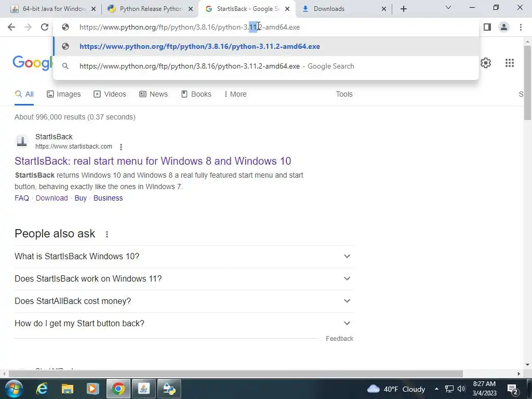532x399 pixels.
Task: Switch to Images search results
Action: tap(63, 95)
